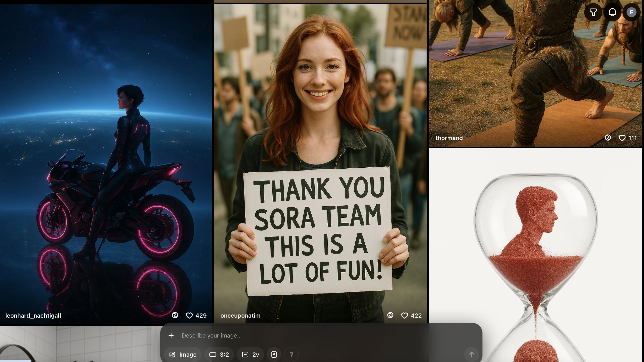Submit prompt with up-arrow button

pyautogui.click(x=471, y=354)
